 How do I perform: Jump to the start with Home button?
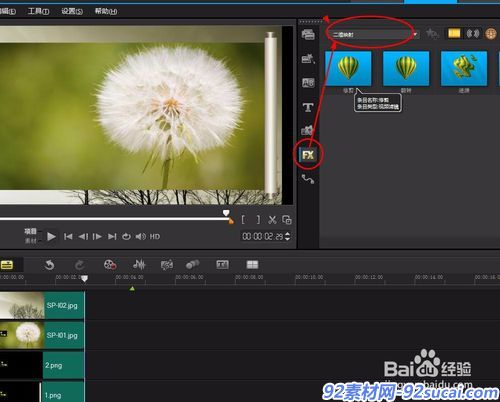click(x=68, y=237)
